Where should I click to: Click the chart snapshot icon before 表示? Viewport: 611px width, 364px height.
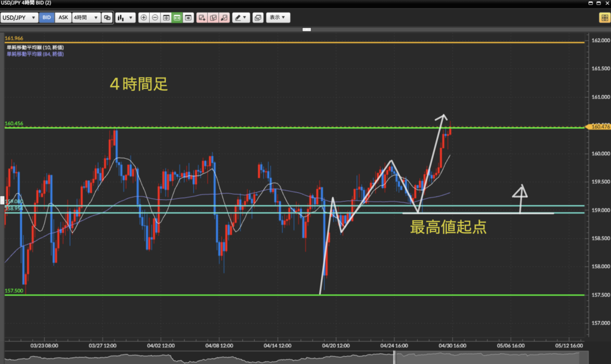point(258,18)
